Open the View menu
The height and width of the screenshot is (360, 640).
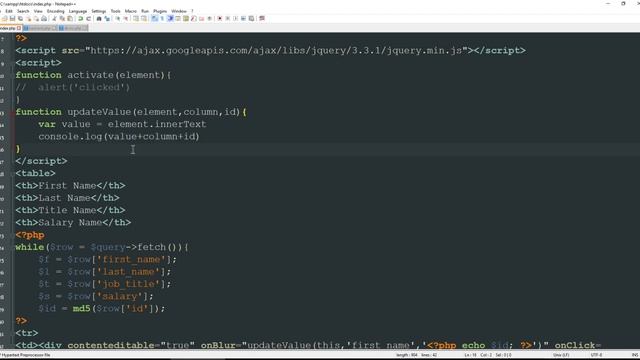(x=38, y=11)
